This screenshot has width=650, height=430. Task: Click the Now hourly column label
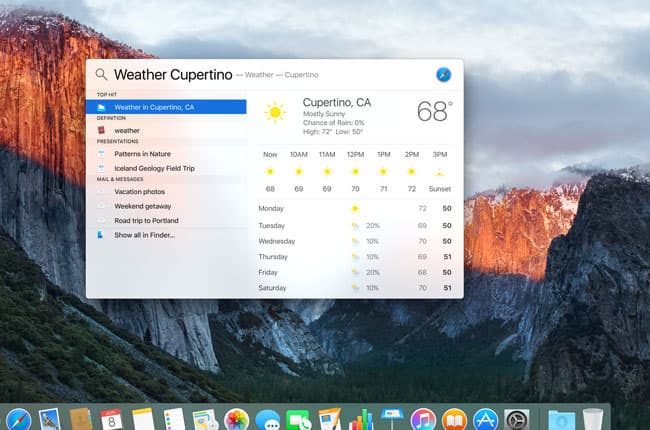(270, 154)
